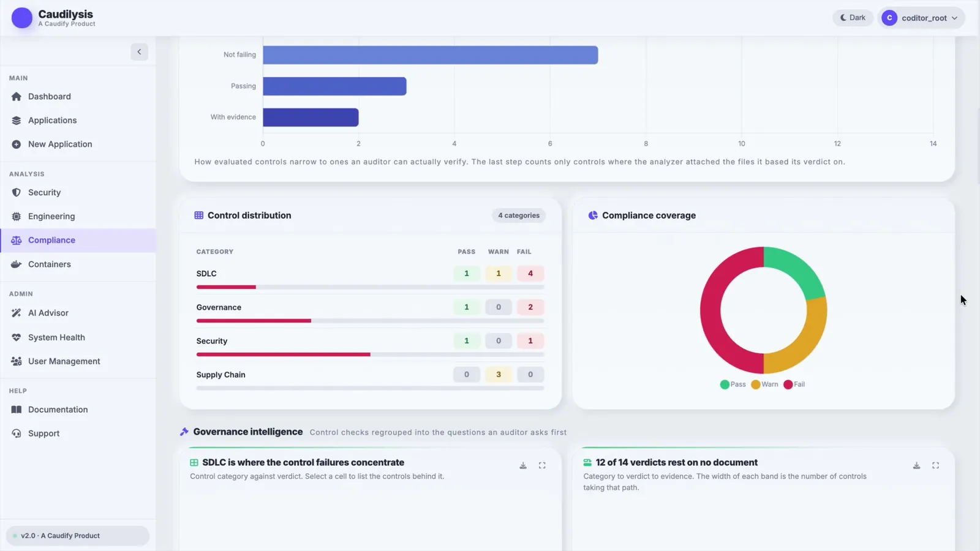Toggle Dark mode
Image resolution: width=980 pixels, height=551 pixels.
(x=853, y=18)
